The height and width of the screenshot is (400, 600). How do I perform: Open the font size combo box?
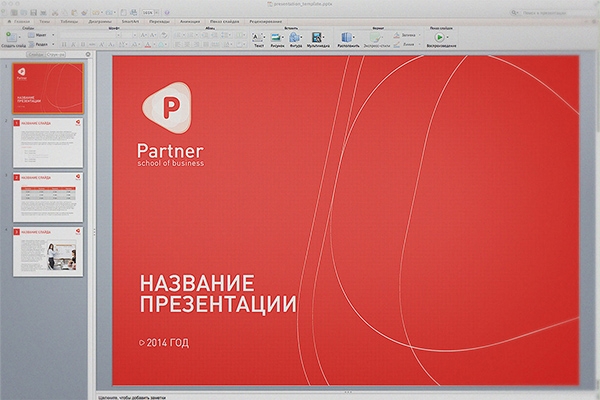click(x=130, y=35)
